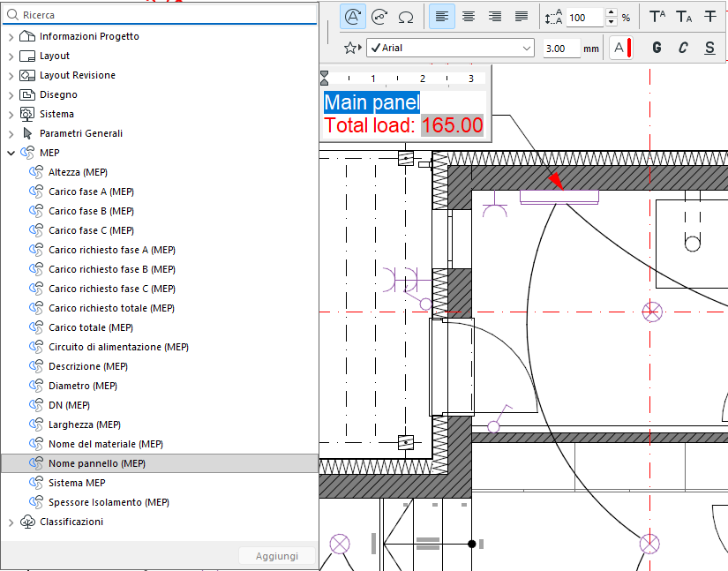The height and width of the screenshot is (571, 728).
Task: Justify the text alignment
Action: point(522,17)
